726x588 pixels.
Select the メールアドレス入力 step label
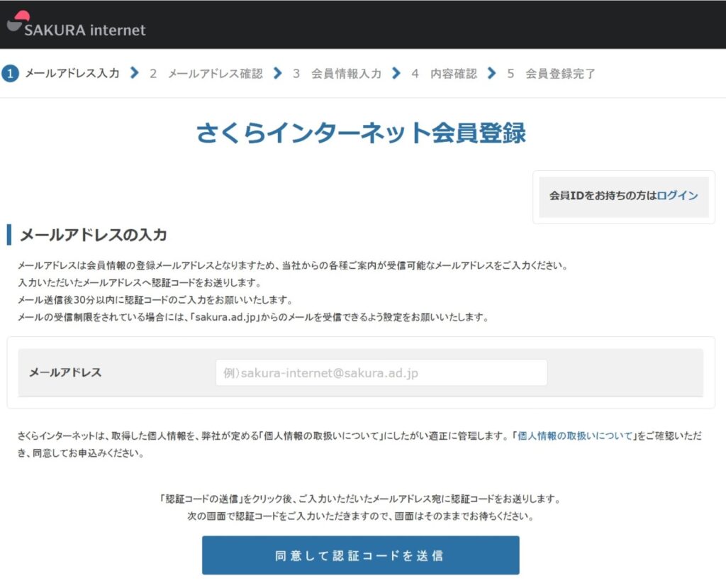(72, 74)
